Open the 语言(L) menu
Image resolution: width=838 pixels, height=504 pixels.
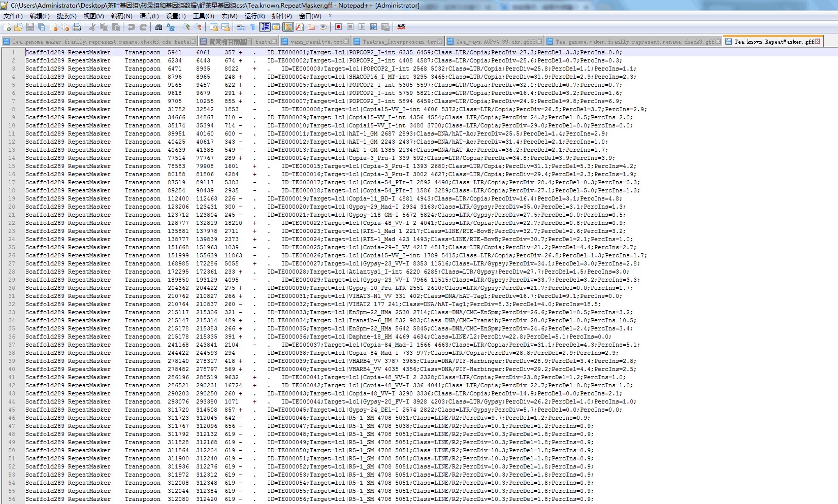tap(149, 16)
